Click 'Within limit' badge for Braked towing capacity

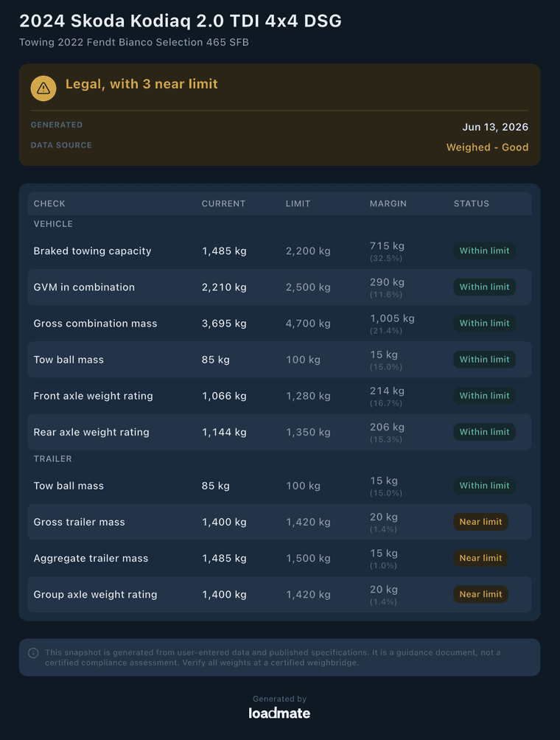point(484,251)
